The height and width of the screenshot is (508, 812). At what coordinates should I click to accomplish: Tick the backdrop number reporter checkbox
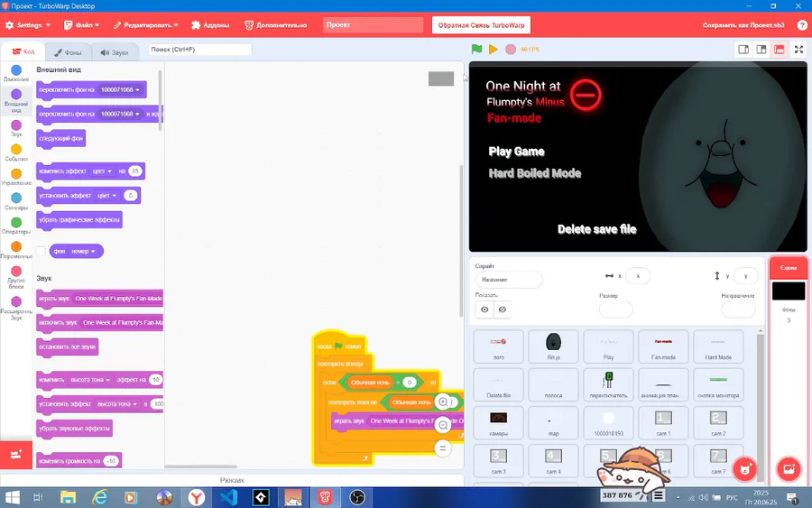(x=41, y=251)
